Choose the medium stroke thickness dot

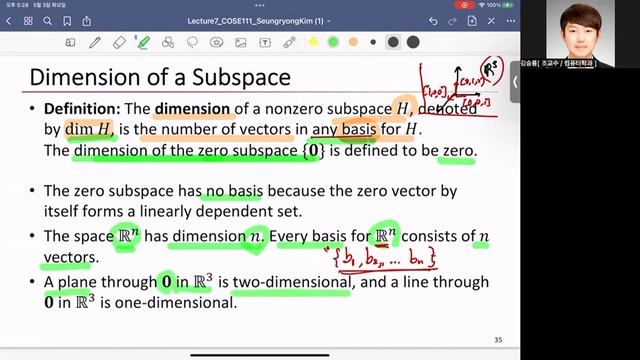pos(393,42)
